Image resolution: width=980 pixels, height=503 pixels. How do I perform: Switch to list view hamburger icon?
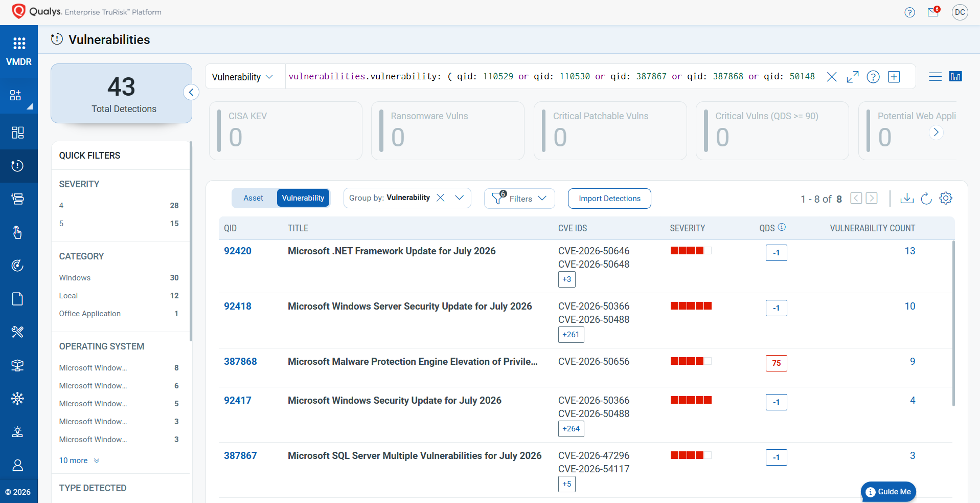click(935, 77)
